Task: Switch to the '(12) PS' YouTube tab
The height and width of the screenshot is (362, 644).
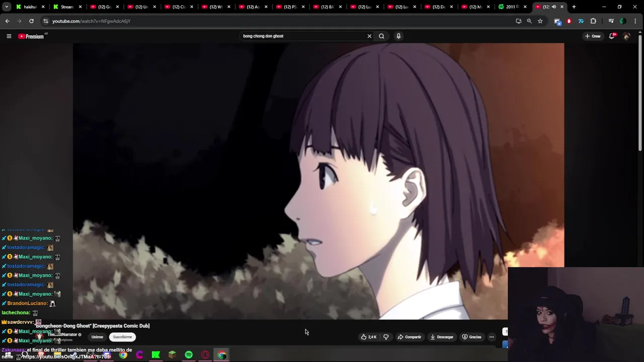Action: 290,7
